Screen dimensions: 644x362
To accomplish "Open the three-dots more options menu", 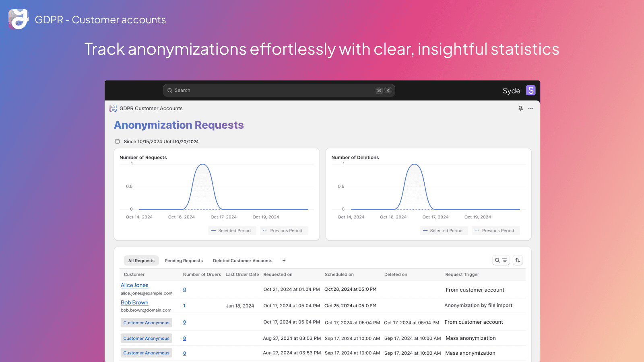I will tap(531, 109).
